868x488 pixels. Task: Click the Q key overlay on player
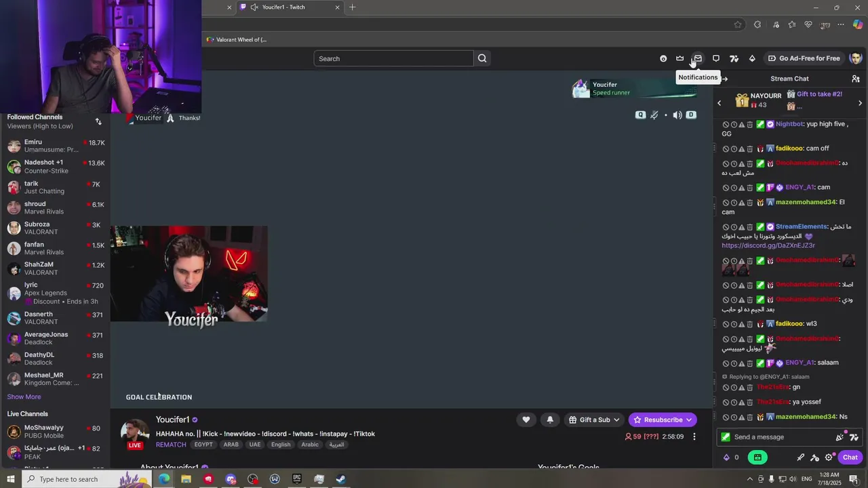pos(640,115)
